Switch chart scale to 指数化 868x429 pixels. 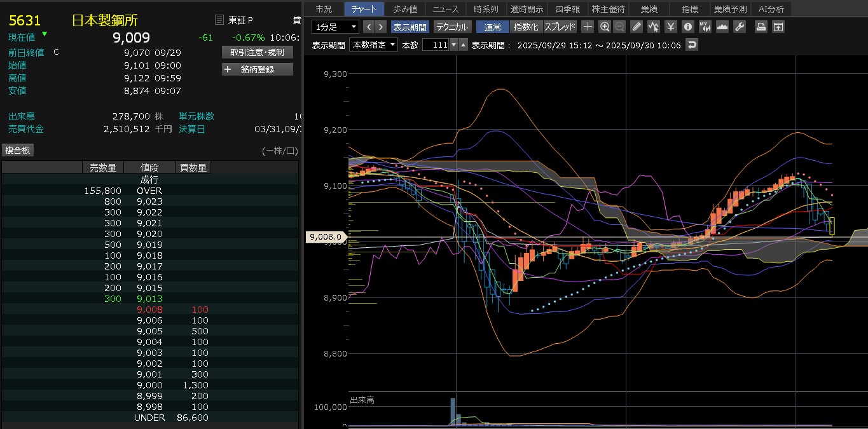coord(525,27)
